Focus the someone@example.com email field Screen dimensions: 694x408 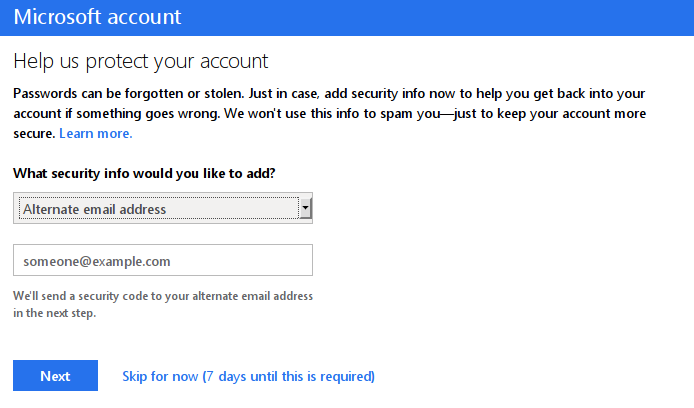click(x=163, y=260)
